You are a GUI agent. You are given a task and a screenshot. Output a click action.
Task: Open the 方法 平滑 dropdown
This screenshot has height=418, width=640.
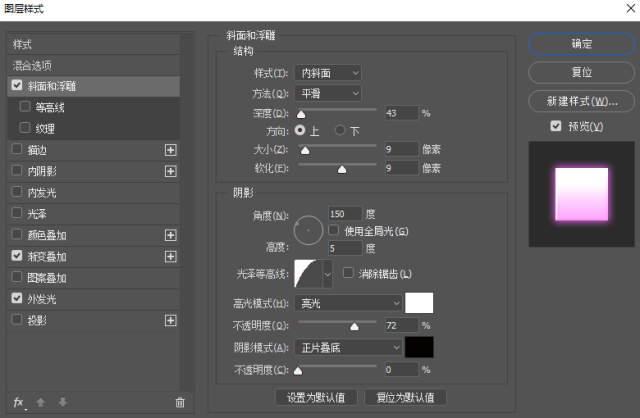pos(328,93)
